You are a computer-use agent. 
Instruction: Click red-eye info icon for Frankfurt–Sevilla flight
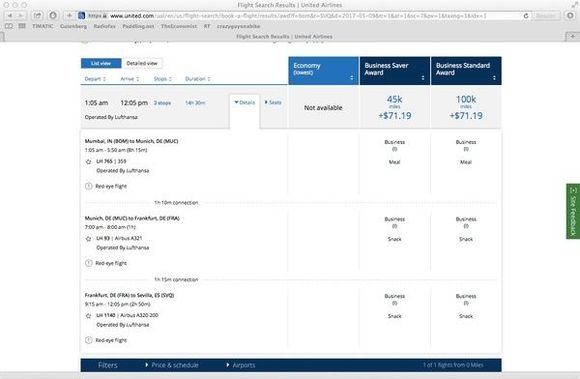(88, 340)
